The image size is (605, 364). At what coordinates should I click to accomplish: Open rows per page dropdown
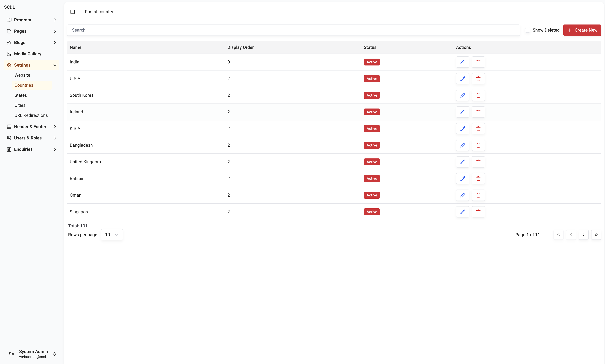click(112, 235)
